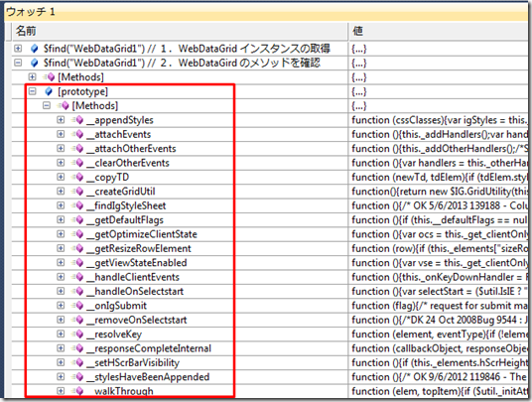Click the blue icon of the second $find row
This screenshot has width=532, height=402.
point(35,63)
